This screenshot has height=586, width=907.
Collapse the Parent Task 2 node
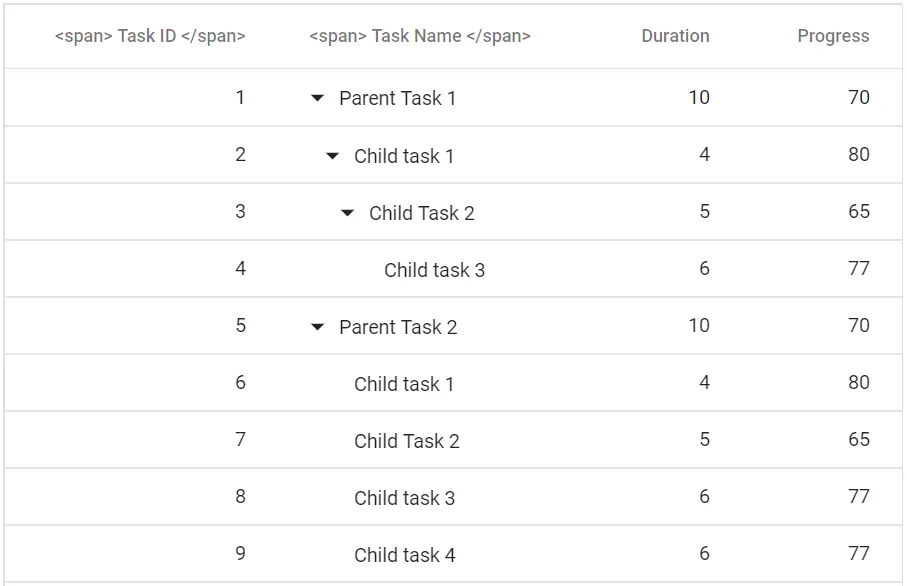click(316, 326)
